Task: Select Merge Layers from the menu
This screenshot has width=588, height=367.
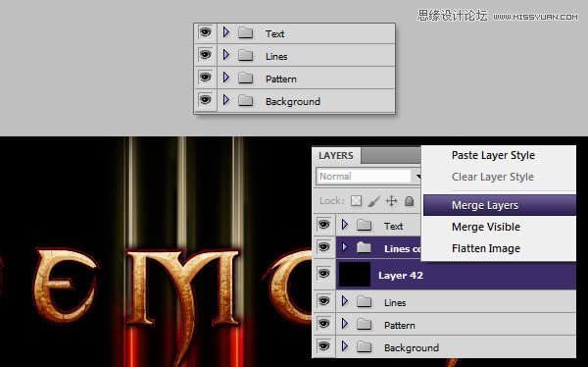Action: tap(500, 205)
